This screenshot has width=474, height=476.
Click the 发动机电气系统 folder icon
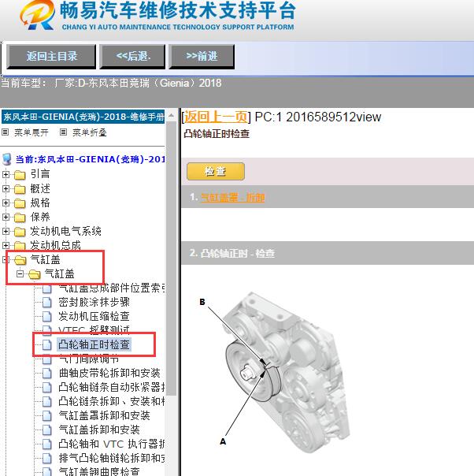pyautogui.click(x=20, y=232)
